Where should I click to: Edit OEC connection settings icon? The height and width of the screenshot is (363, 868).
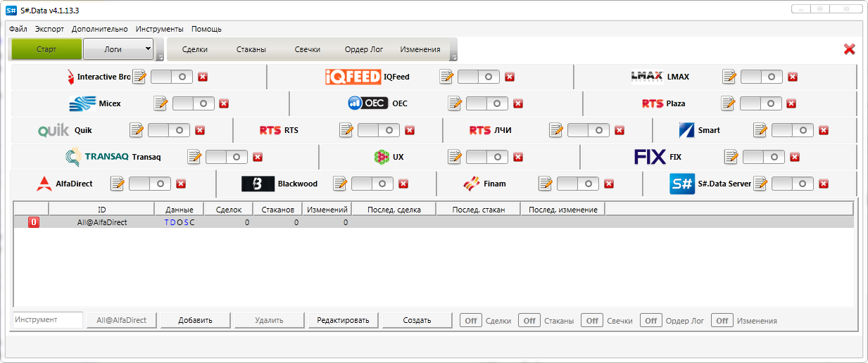[455, 103]
